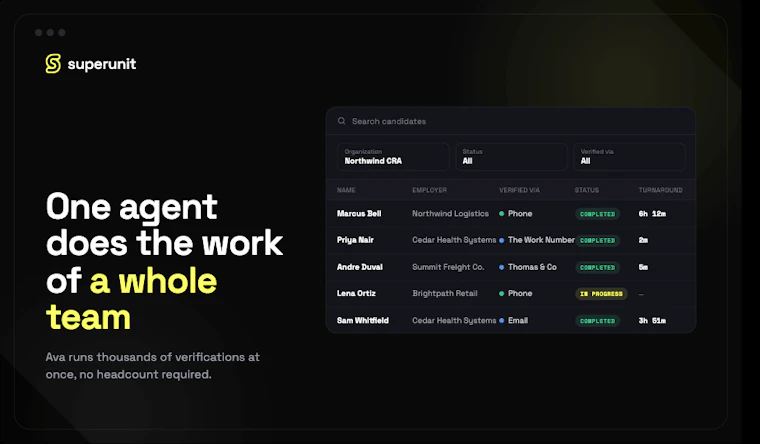The height and width of the screenshot is (444, 760).
Task: Sort by the VERIFIED VIA column header
Action: [519, 190]
